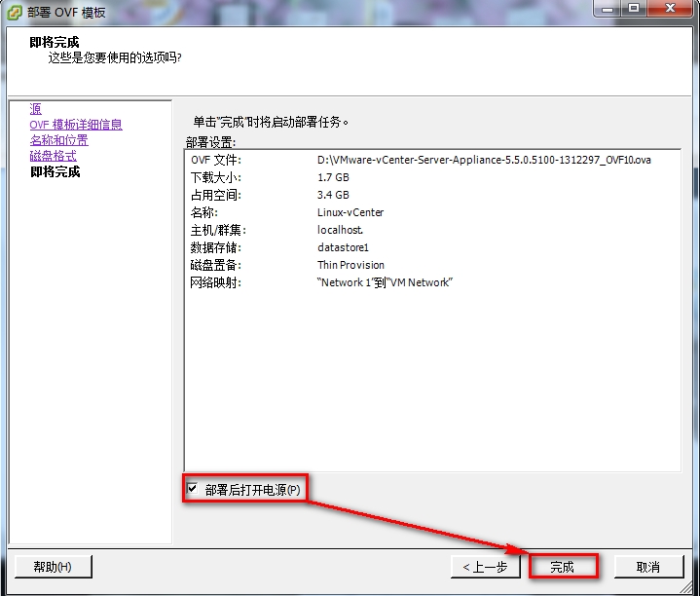Click the 数据存储 label

coord(216,247)
